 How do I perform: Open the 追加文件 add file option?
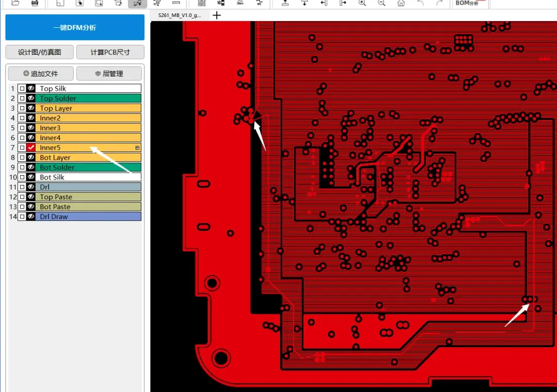point(41,74)
